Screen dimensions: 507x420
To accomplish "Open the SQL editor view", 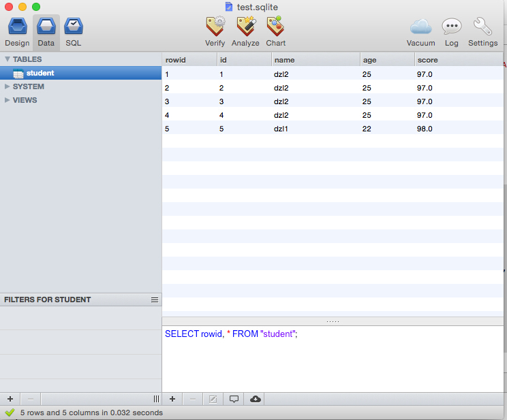I will (x=74, y=32).
